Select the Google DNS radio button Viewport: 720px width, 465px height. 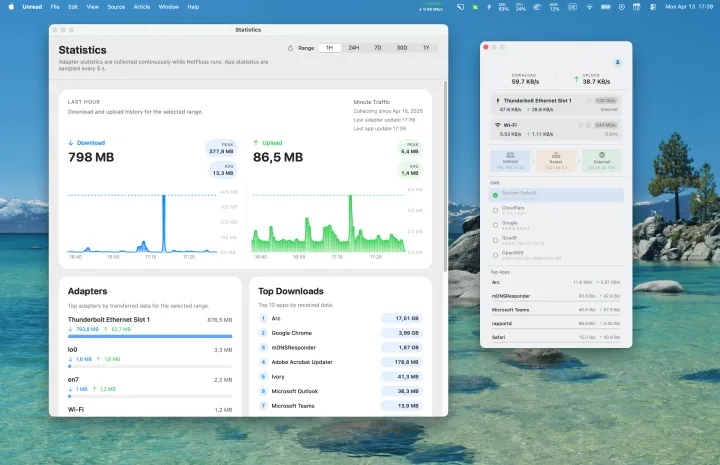[495, 225]
